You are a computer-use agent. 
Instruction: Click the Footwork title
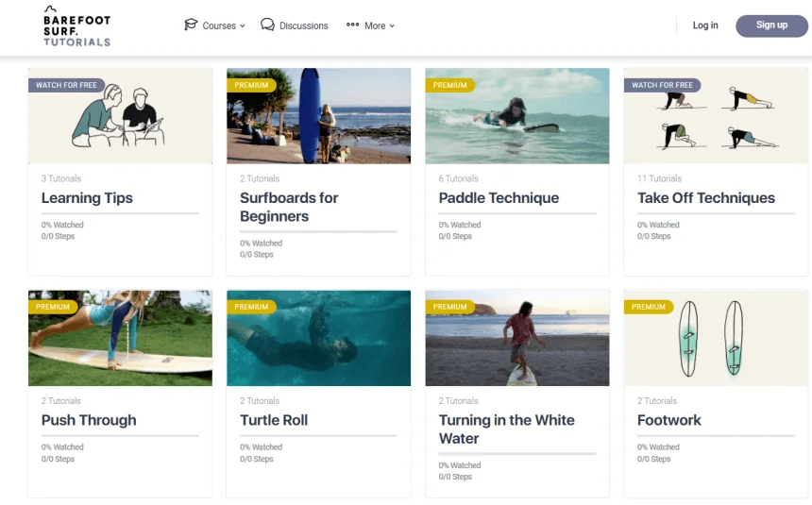(x=669, y=420)
